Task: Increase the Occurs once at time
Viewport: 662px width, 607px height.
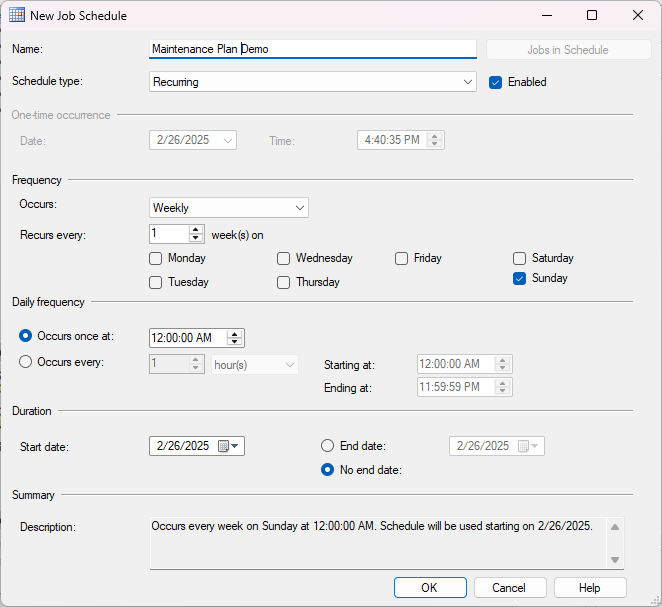Action: click(234, 334)
